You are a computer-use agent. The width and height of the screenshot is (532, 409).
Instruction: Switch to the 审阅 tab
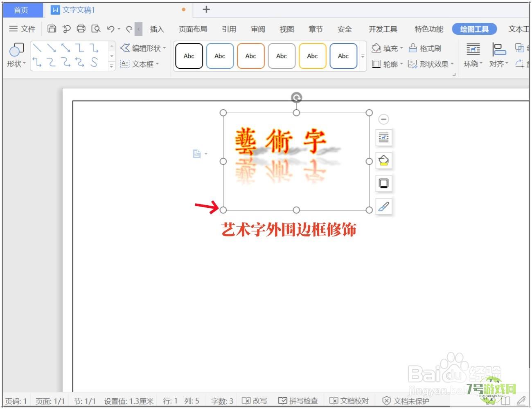pos(258,29)
